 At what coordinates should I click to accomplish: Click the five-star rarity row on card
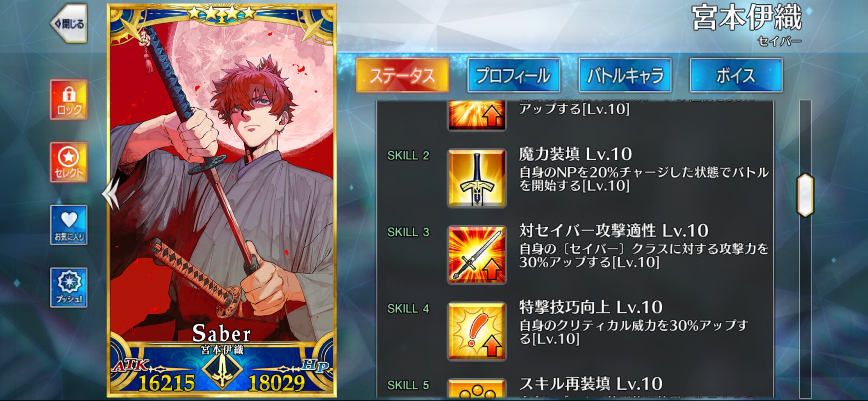click(221, 13)
